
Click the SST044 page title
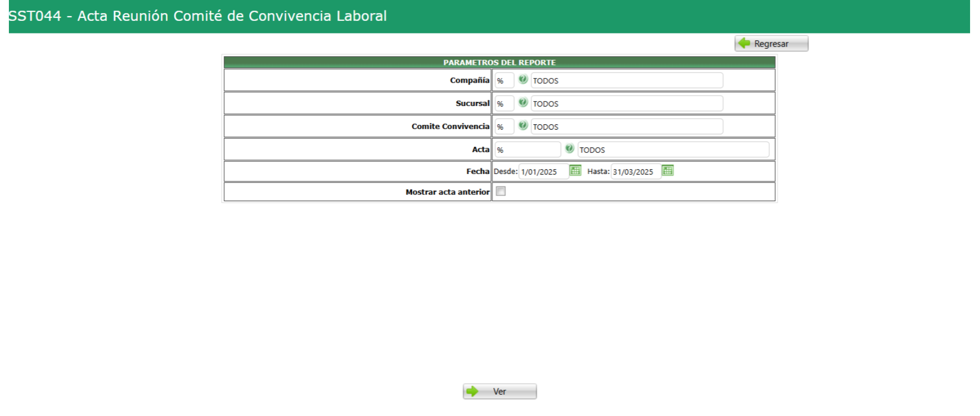pos(198,16)
